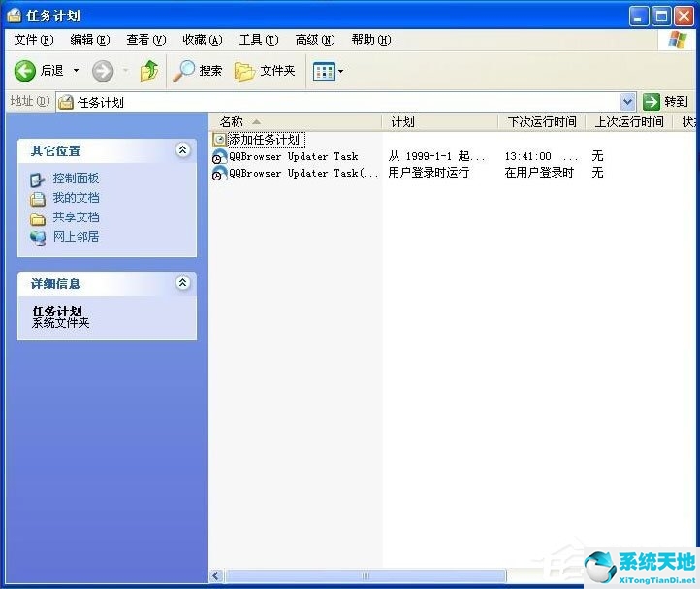
Task: Select the QQBrowser Updater Task(... row name
Action: pyautogui.click(x=303, y=173)
